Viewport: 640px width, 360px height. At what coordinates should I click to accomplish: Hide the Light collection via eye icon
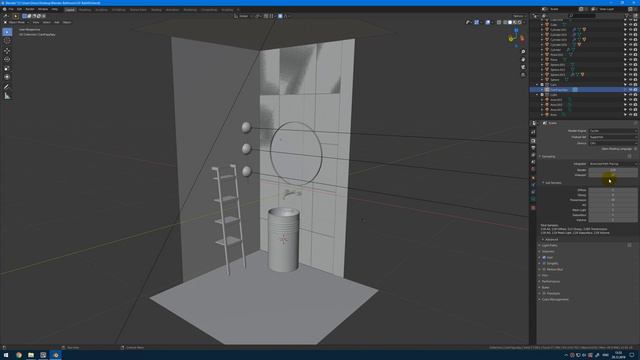coord(630,95)
